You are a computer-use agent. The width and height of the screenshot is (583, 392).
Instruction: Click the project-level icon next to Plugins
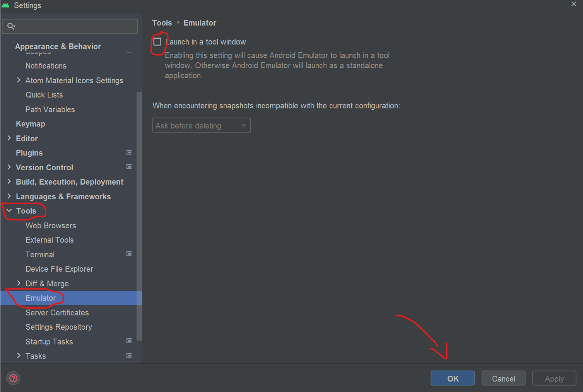[x=129, y=152]
